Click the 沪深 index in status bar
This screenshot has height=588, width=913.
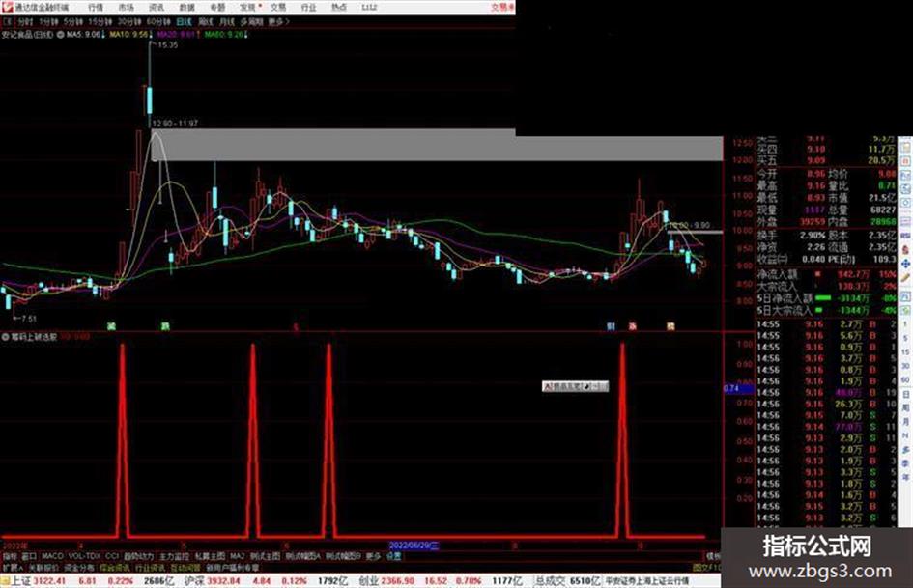194,581
